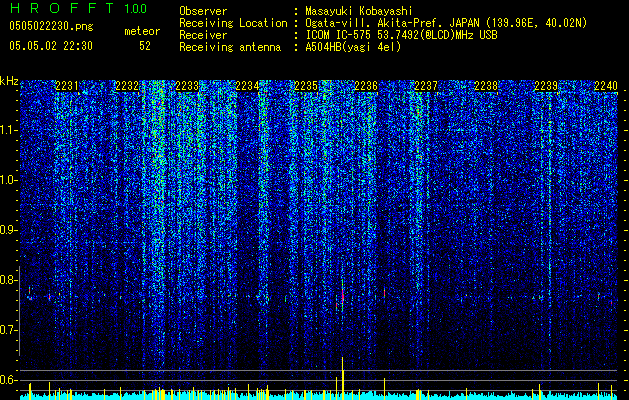This screenshot has width=629, height=400.
Task: Click the 2237 time marker
Action: click(426, 86)
